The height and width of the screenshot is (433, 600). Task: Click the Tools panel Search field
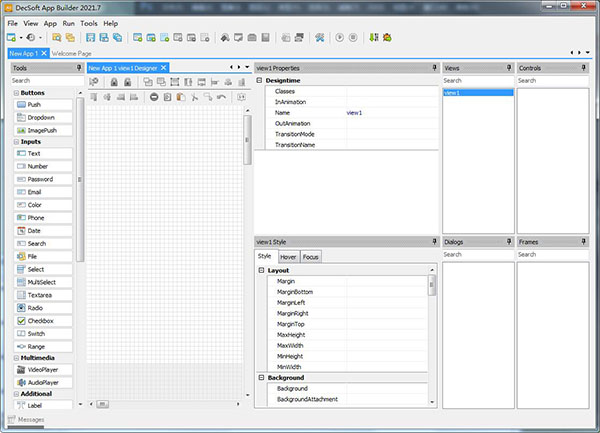[x=47, y=81]
